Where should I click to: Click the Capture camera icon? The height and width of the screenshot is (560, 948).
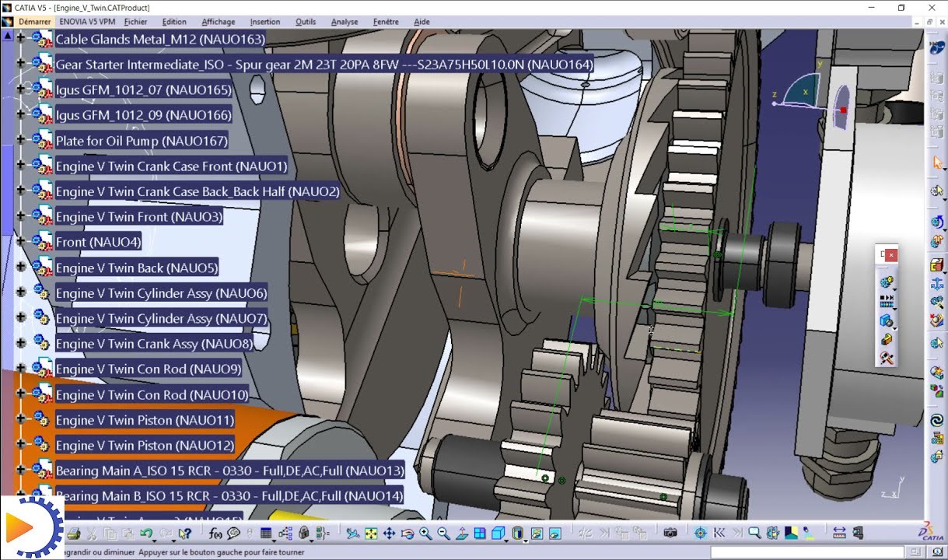(x=670, y=534)
